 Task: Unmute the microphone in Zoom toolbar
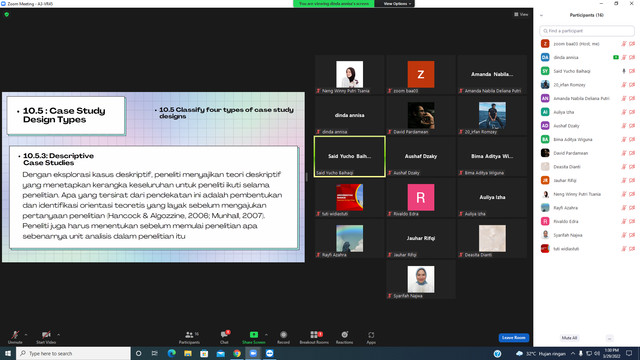[x=15, y=337]
